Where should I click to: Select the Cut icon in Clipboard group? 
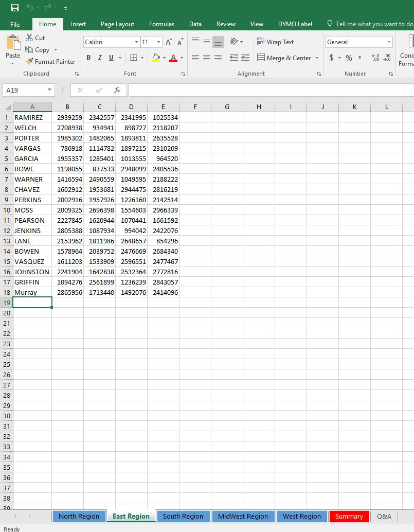pos(35,38)
